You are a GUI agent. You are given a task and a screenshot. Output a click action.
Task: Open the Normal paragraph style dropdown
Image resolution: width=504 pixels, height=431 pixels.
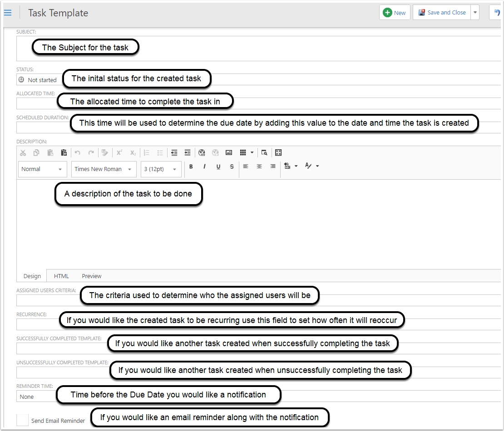click(x=42, y=169)
